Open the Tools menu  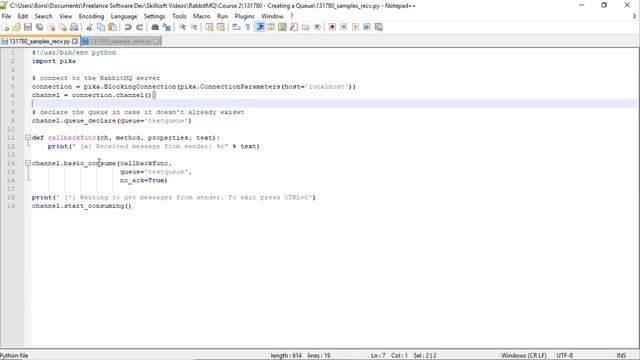tap(179, 16)
